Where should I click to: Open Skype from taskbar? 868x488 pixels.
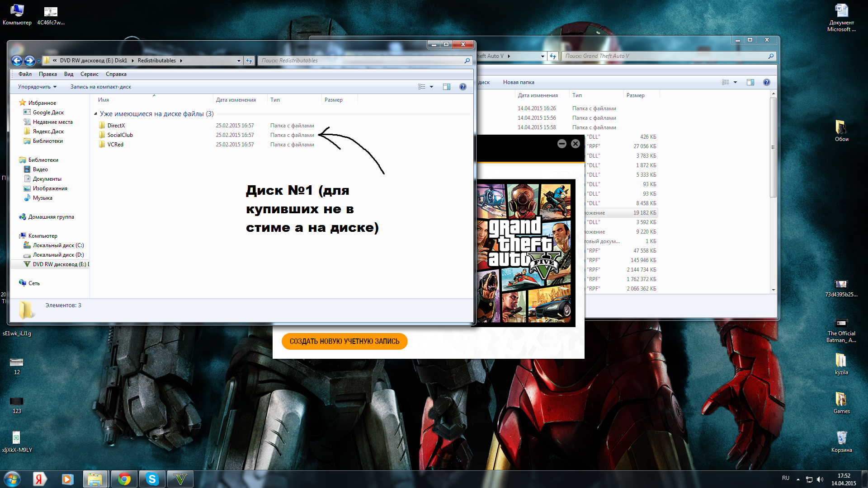click(152, 479)
